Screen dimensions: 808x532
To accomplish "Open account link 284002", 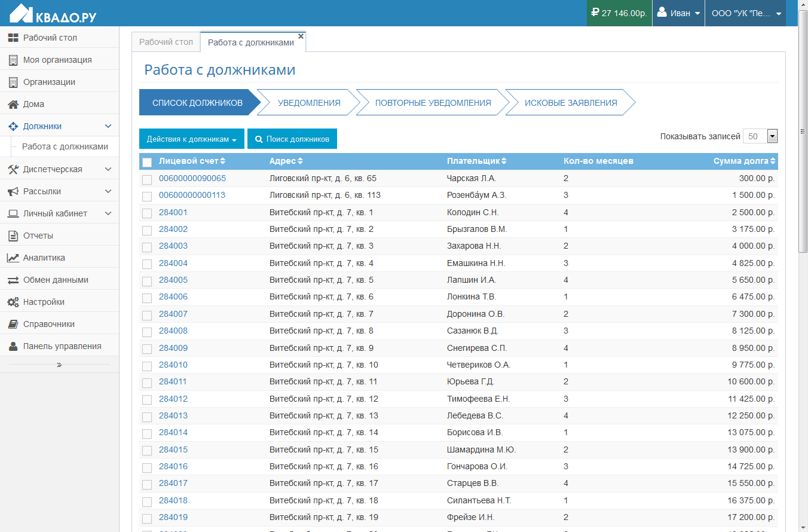I will tap(173, 229).
